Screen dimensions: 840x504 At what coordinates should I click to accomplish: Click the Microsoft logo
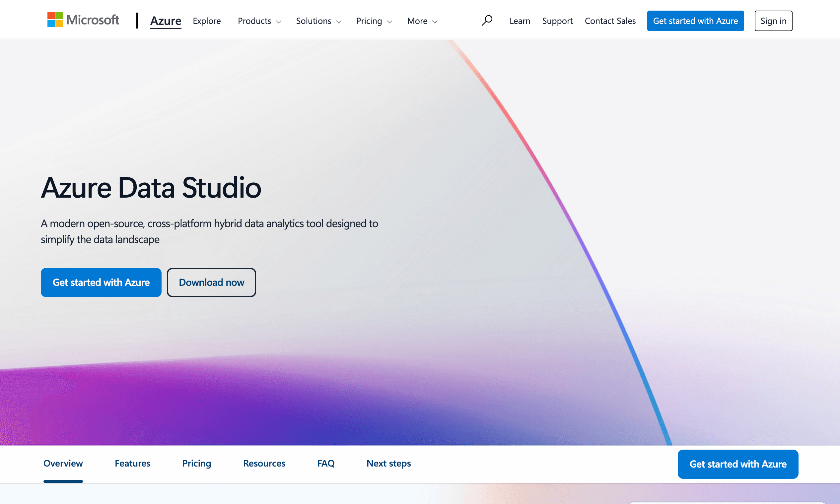click(83, 20)
